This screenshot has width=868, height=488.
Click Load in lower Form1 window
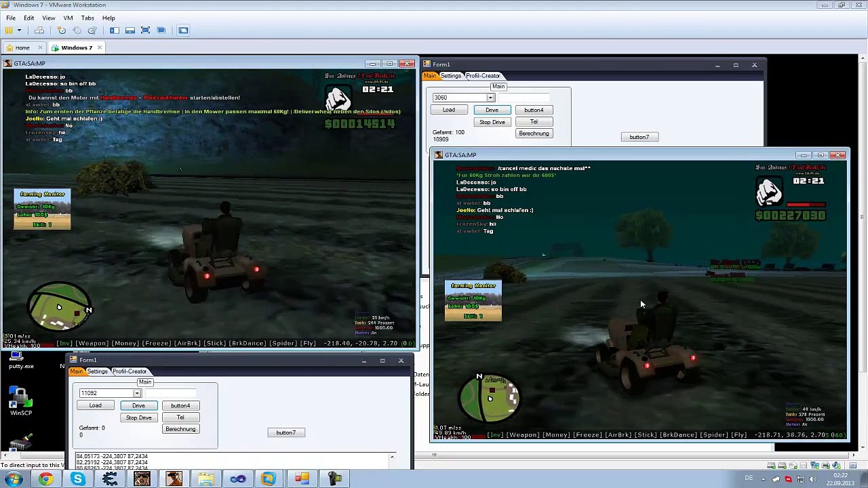(x=96, y=405)
